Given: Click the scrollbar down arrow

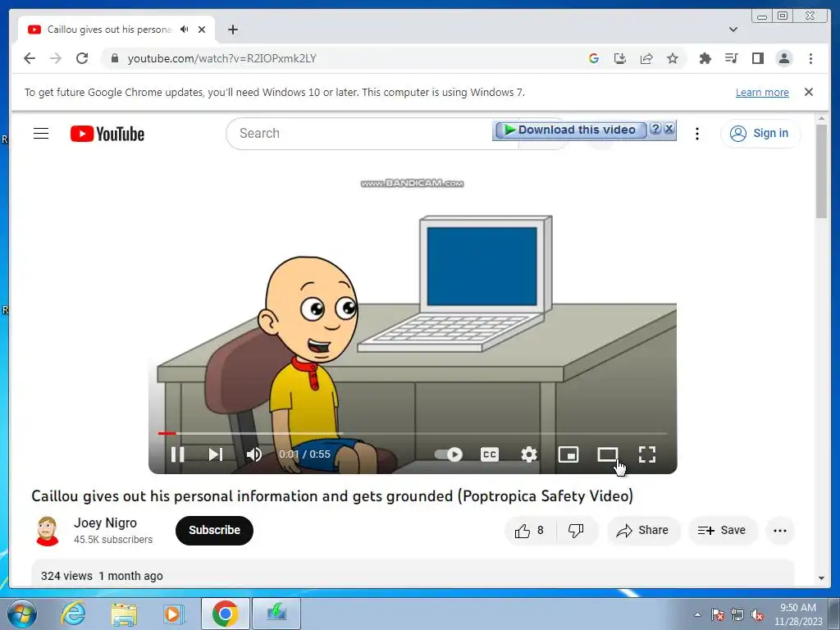Looking at the screenshot, I should pyautogui.click(x=821, y=578).
